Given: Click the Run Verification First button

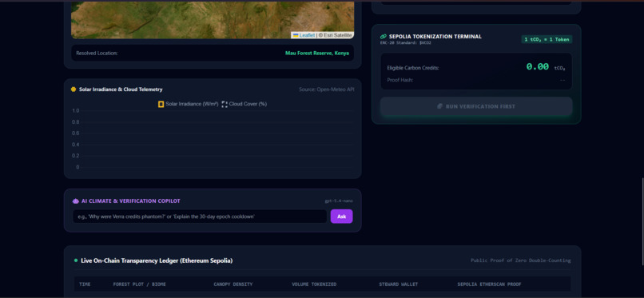Looking at the screenshot, I should pyautogui.click(x=476, y=106).
